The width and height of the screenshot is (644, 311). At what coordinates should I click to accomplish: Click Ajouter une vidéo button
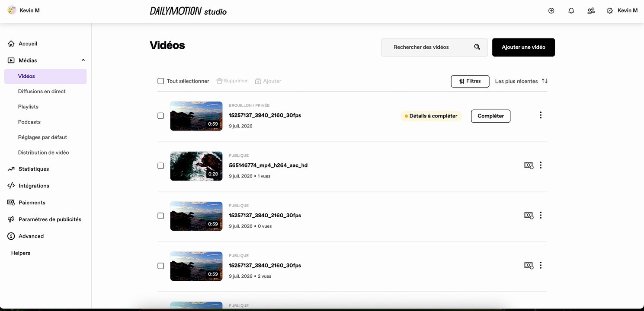523,47
